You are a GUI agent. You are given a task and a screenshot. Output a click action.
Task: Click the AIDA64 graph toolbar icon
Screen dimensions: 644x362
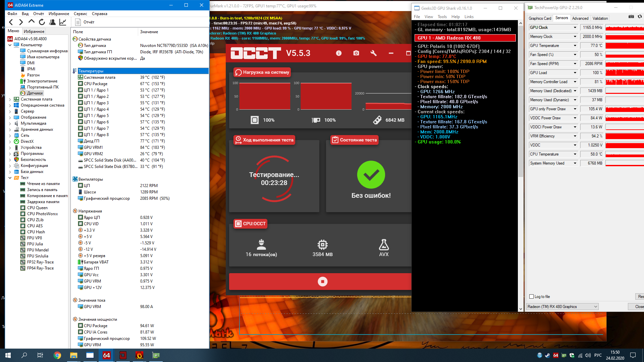63,22
